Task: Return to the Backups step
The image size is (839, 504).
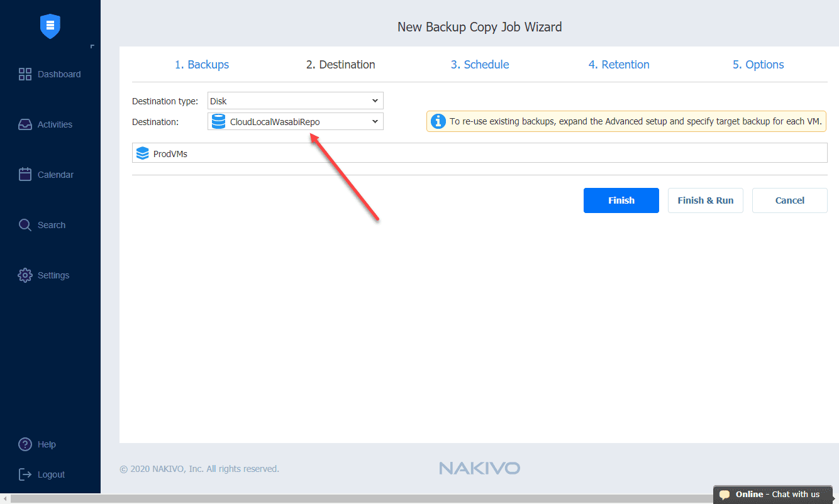Action: click(x=202, y=64)
